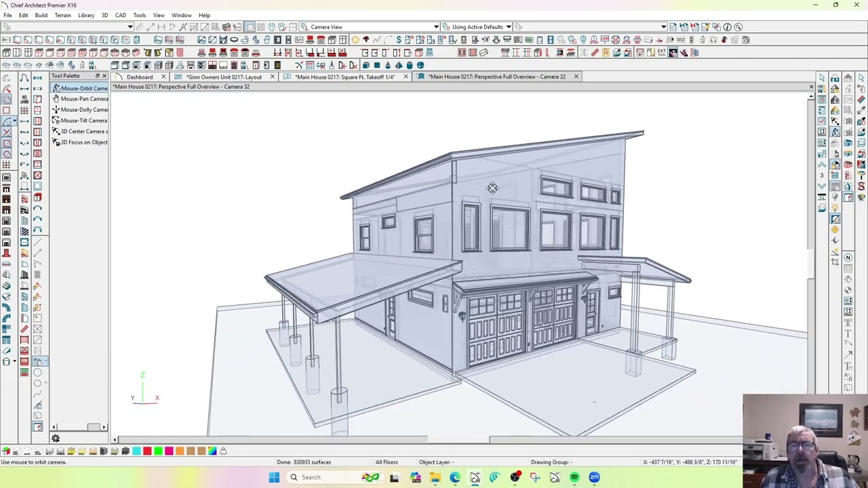The image size is (868, 488).
Task: Toggle the dark gray cube render style
Action: coord(125,451)
